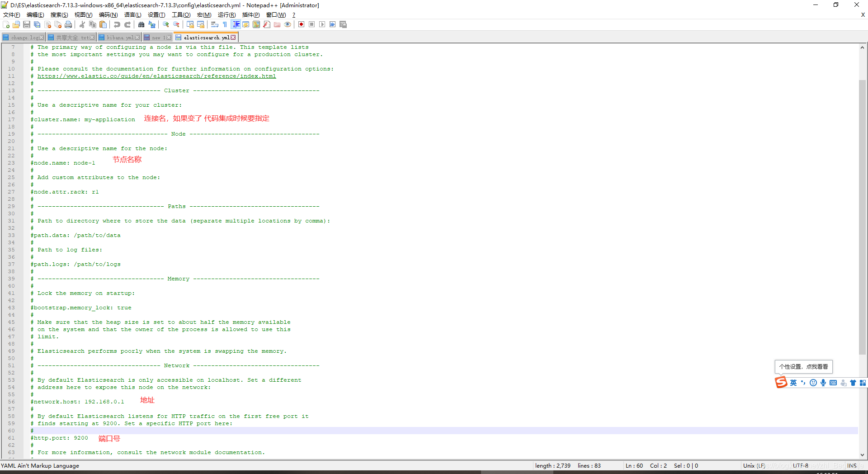Click the Print toolbar icon

click(x=68, y=24)
